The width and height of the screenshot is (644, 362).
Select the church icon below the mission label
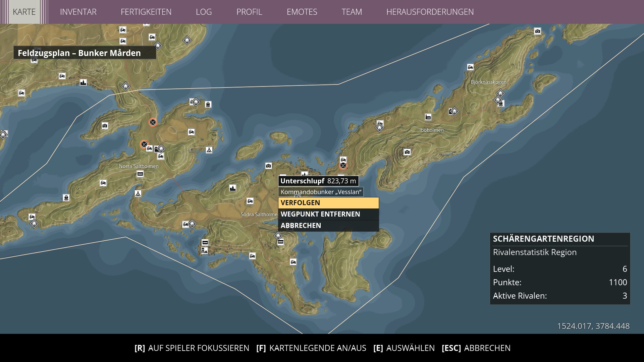tap(83, 82)
